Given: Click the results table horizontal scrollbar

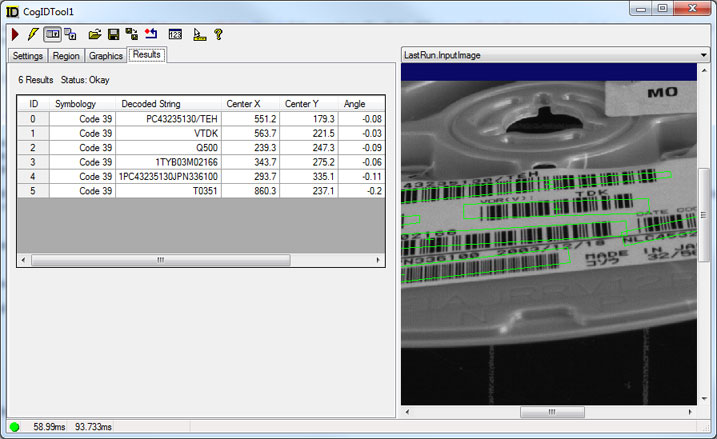Looking at the screenshot, I should point(160,260).
